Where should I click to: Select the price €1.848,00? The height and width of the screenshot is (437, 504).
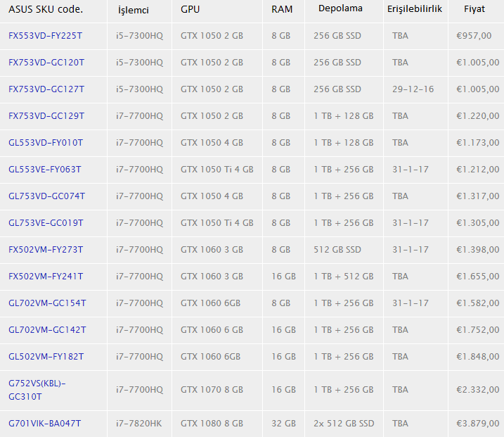click(x=478, y=356)
